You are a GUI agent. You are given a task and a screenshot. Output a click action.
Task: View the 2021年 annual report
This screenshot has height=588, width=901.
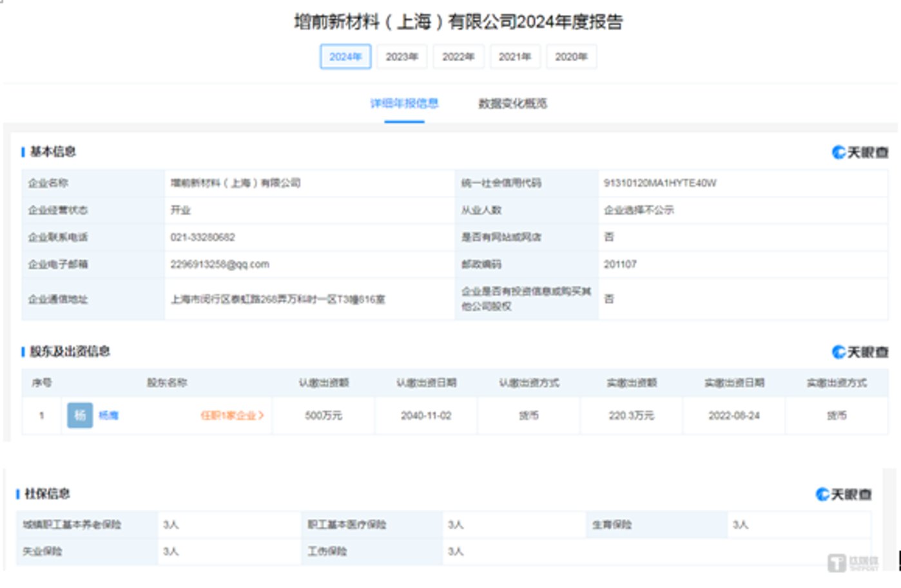tap(514, 57)
